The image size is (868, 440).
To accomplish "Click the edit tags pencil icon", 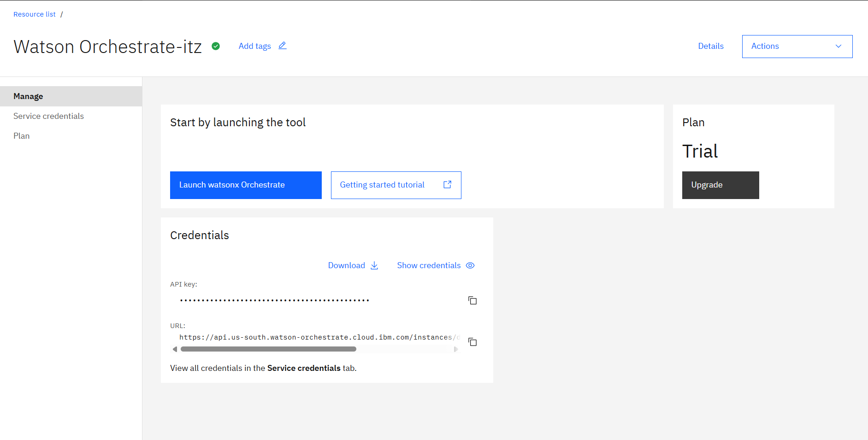I will [x=283, y=46].
